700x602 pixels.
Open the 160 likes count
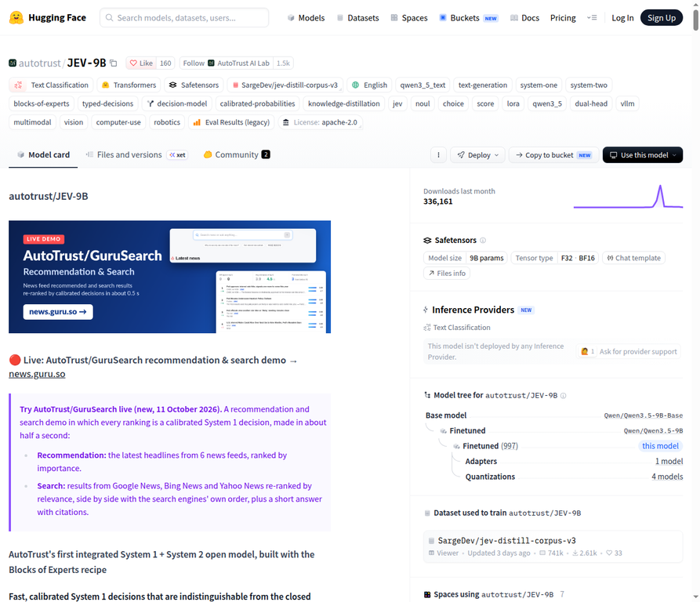click(165, 63)
